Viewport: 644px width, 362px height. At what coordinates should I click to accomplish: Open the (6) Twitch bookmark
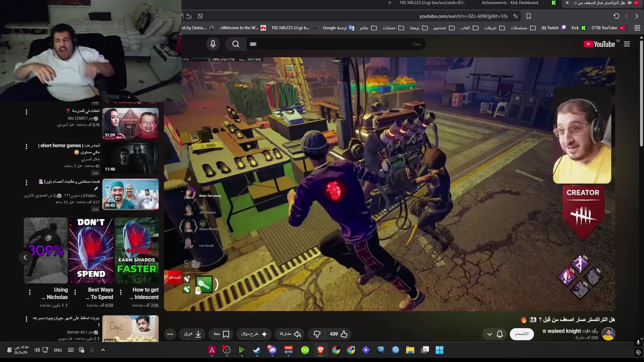553,28
